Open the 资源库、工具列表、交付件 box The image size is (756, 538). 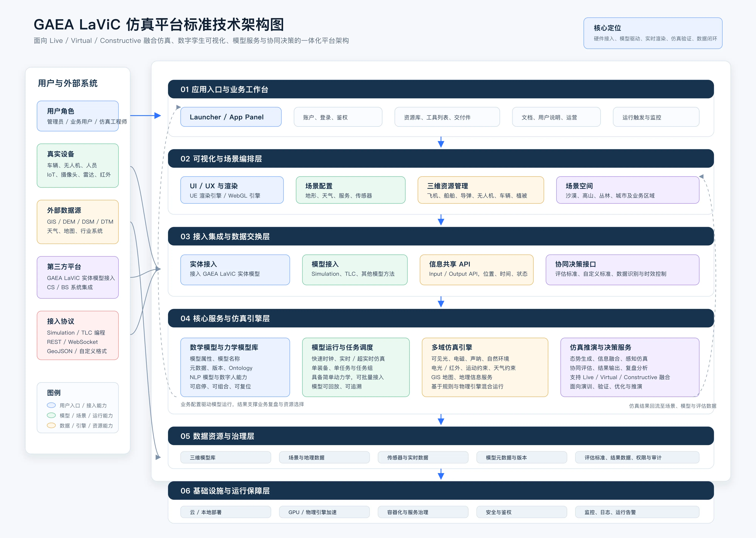pos(447,117)
